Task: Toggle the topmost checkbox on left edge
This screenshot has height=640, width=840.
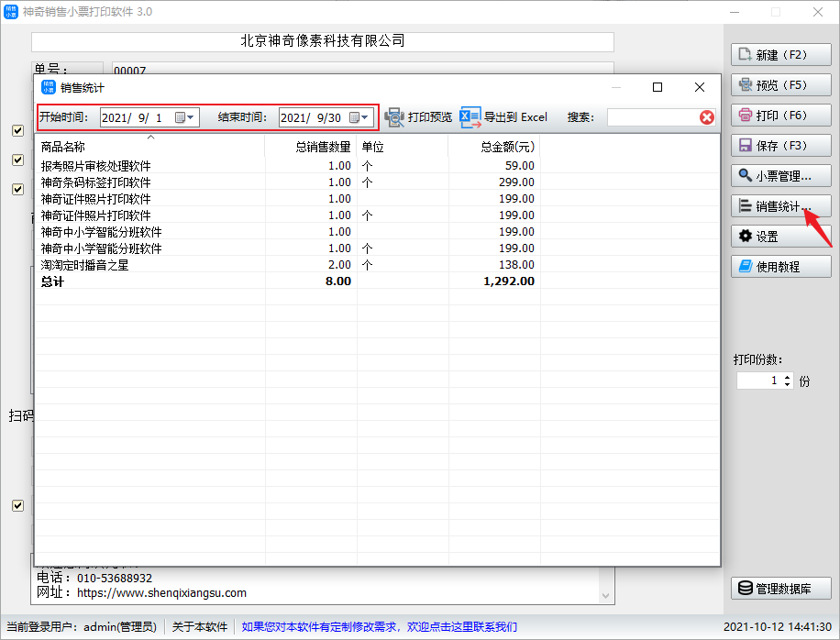Action: pos(17,130)
